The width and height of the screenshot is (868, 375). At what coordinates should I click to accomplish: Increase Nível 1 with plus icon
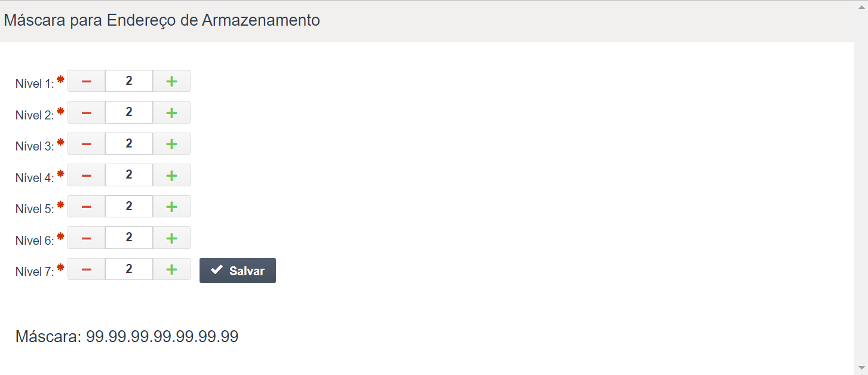tap(171, 81)
